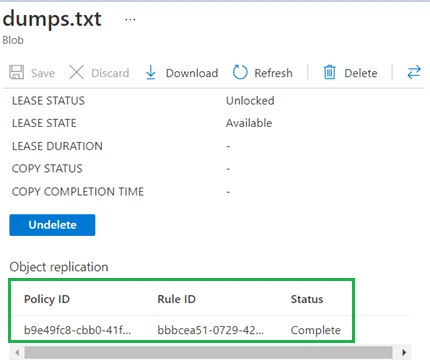Click the COPY COMPLETION TIME label

pos(78,192)
